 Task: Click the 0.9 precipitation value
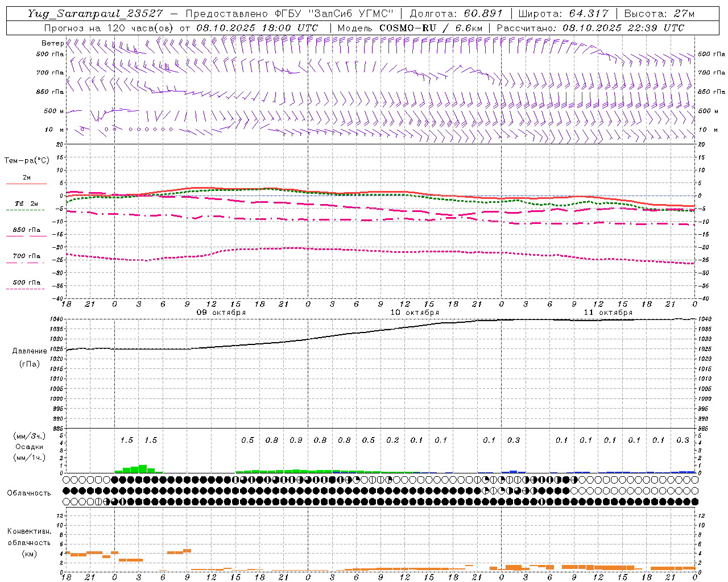pyautogui.click(x=296, y=440)
